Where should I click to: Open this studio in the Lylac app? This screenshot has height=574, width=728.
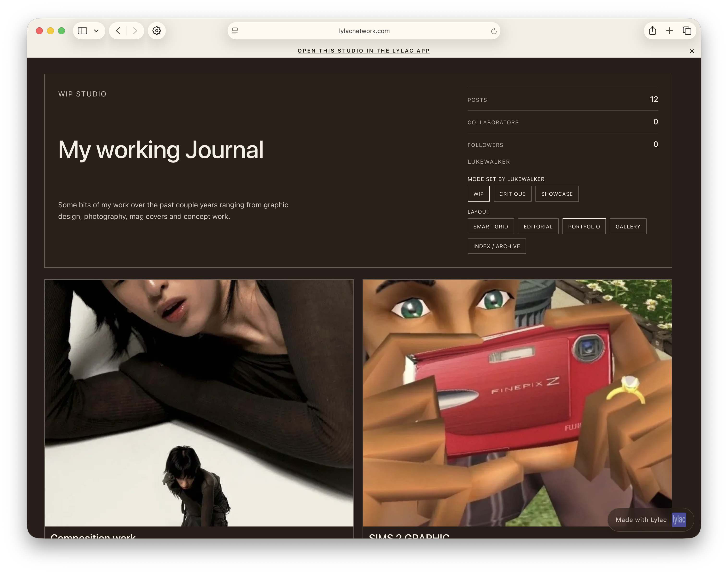click(364, 51)
